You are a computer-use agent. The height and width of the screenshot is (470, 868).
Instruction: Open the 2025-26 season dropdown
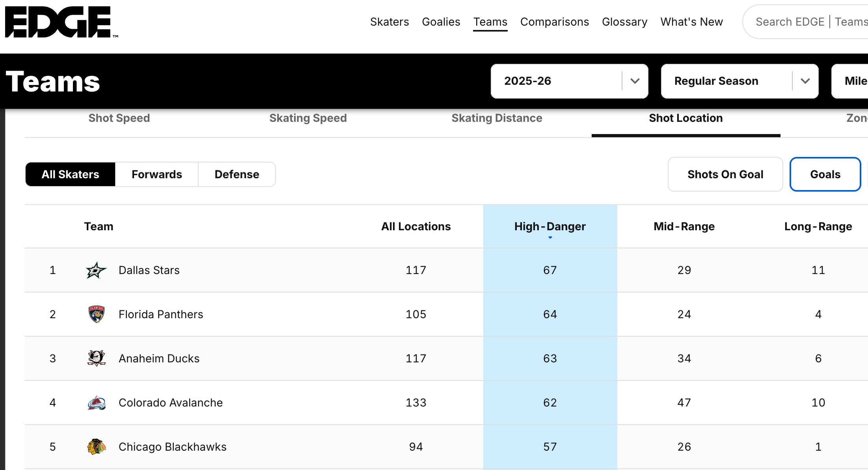(569, 81)
